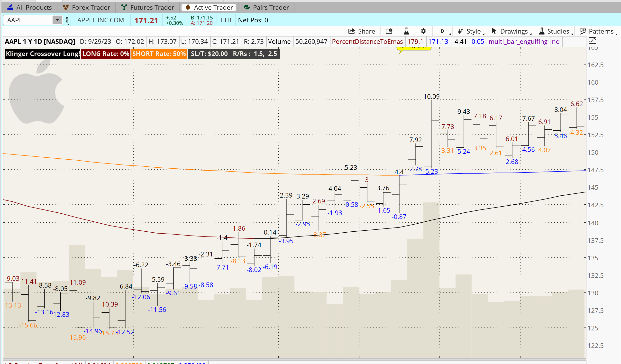Expand the AAPL symbol dropdown arrow
This screenshot has height=364, width=621.
(57, 20)
